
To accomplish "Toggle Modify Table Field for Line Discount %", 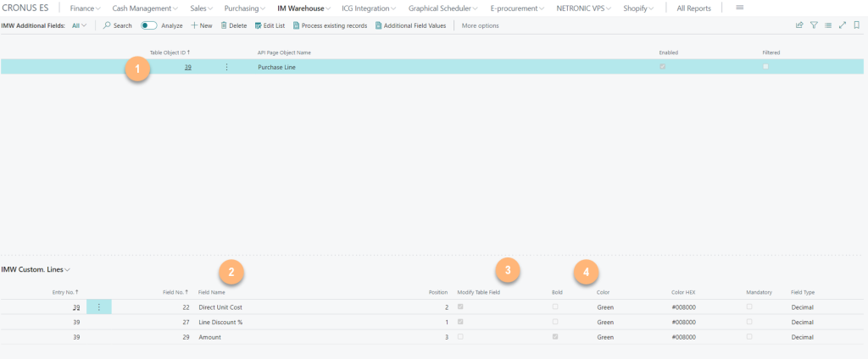I will (x=460, y=322).
